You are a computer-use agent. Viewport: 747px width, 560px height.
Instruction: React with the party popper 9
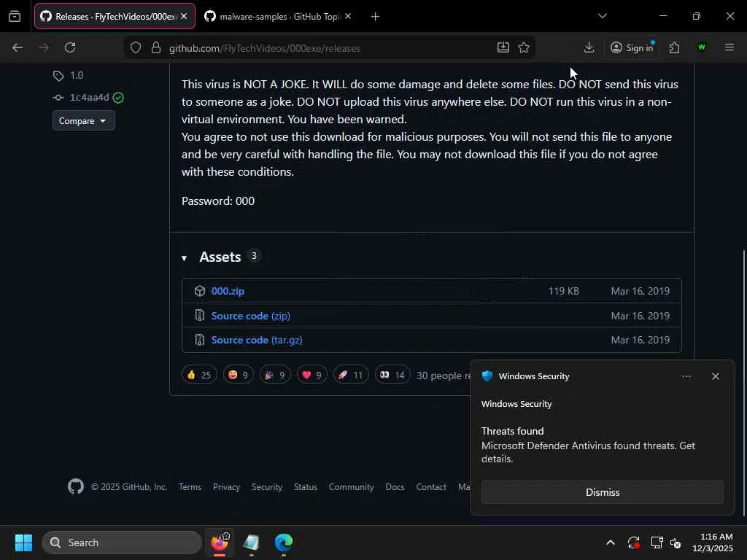click(x=275, y=375)
